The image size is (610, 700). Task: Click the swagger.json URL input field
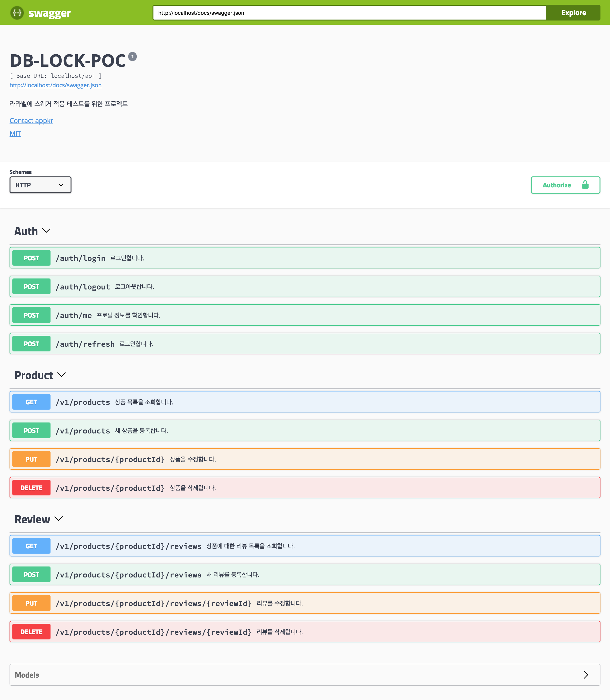(x=349, y=13)
